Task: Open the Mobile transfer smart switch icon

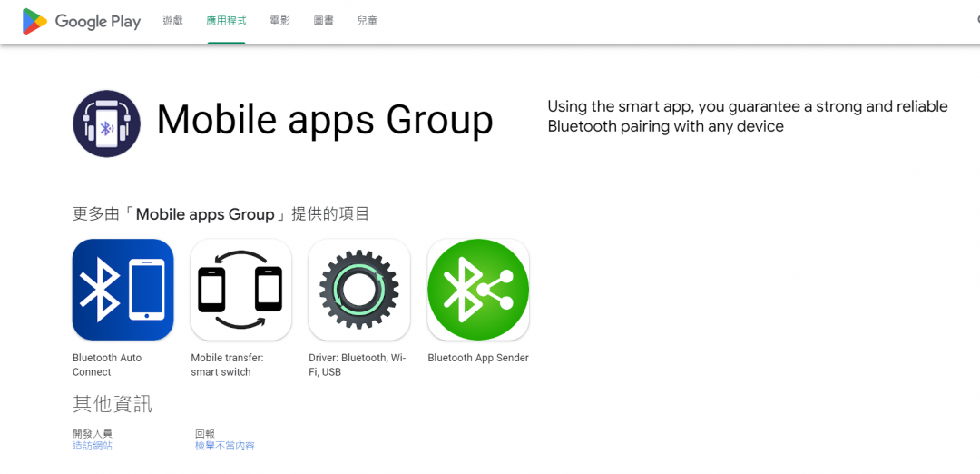Action: tap(241, 290)
